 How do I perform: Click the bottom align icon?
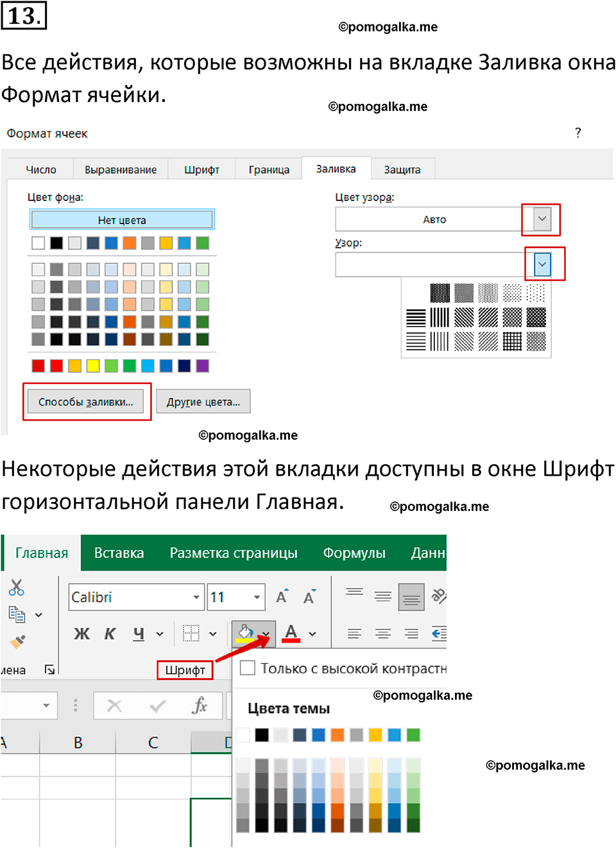coord(411,597)
